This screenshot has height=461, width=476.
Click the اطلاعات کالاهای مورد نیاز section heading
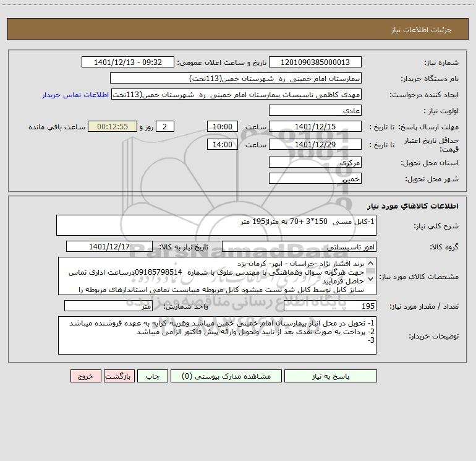point(413,206)
